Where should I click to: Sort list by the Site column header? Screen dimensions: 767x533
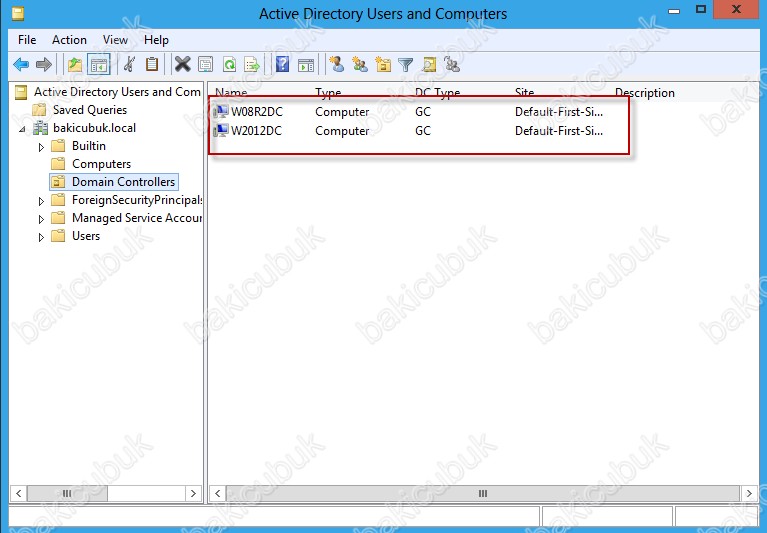(x=525, y=93)
